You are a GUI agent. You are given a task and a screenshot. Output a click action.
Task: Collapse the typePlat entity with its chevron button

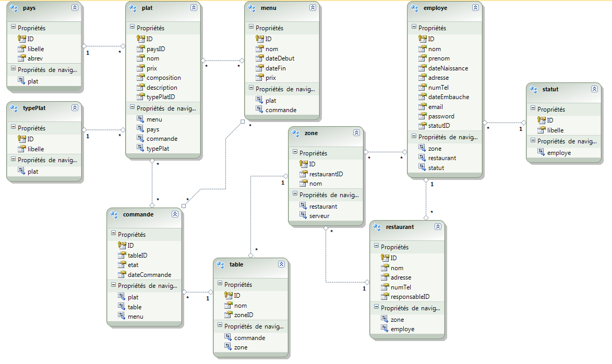click(75, 107)
